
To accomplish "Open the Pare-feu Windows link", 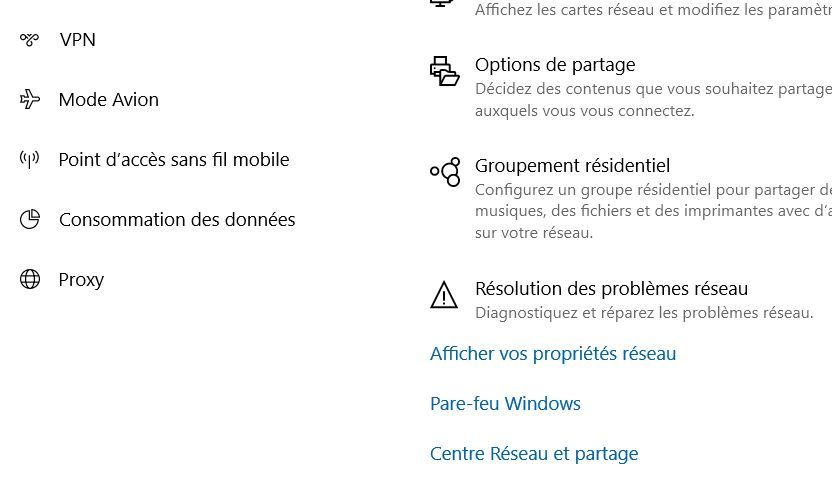I will coord(505,404).
